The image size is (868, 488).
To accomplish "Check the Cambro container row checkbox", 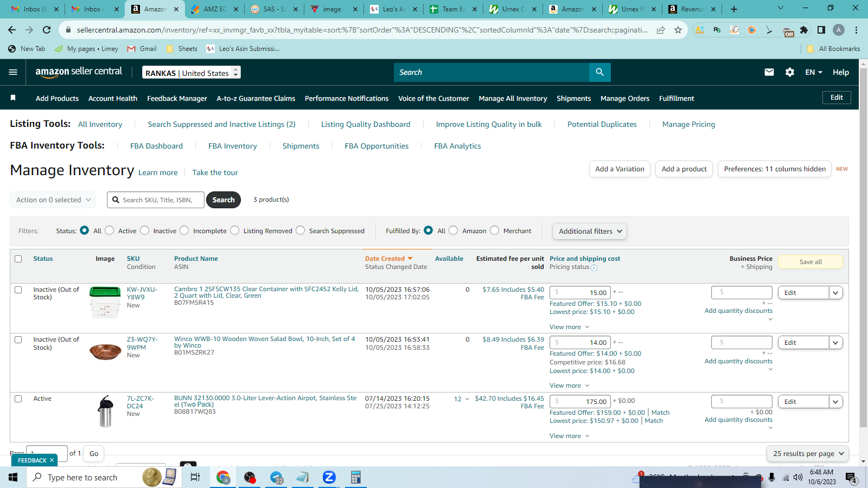I will click(x=18, y=290).
